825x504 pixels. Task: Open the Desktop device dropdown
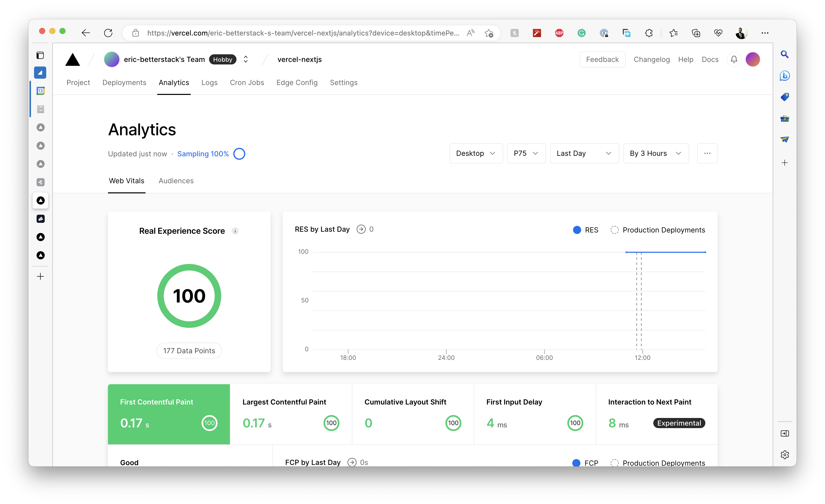(x=476, y=153)
